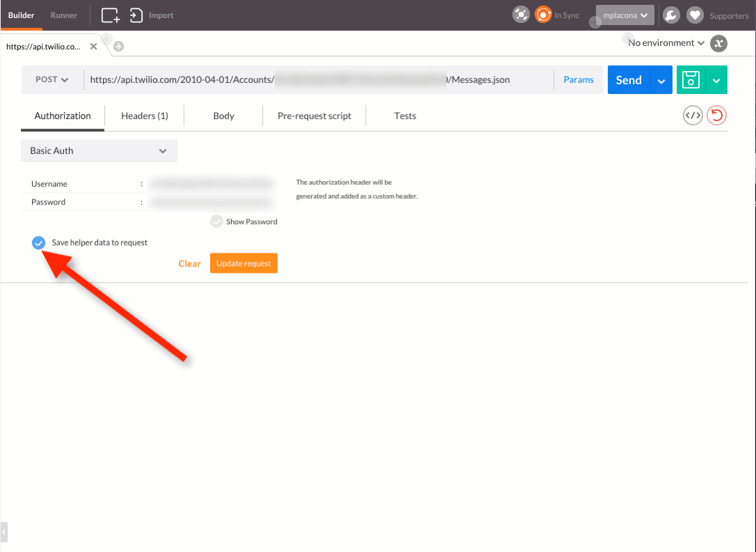756x552 pixels.
Task: Expand the collapsed sidebar handle
Action: click(4, 533)
